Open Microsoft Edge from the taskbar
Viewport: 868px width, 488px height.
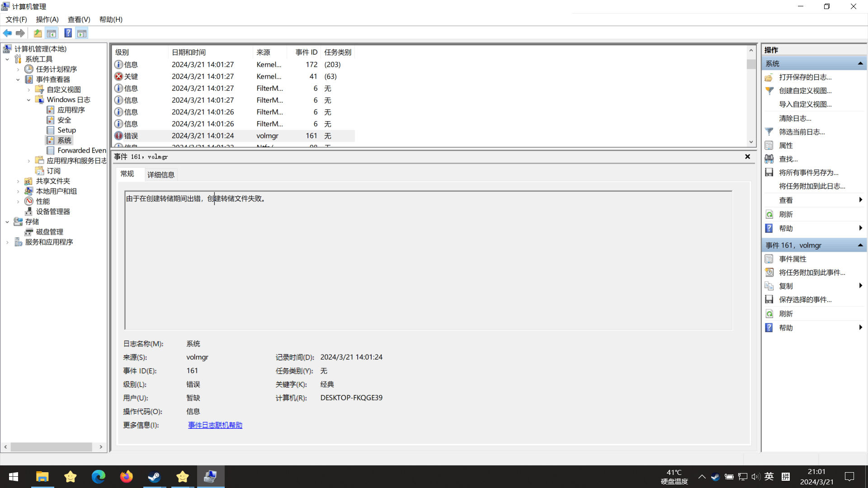click(x=98, y=477)
